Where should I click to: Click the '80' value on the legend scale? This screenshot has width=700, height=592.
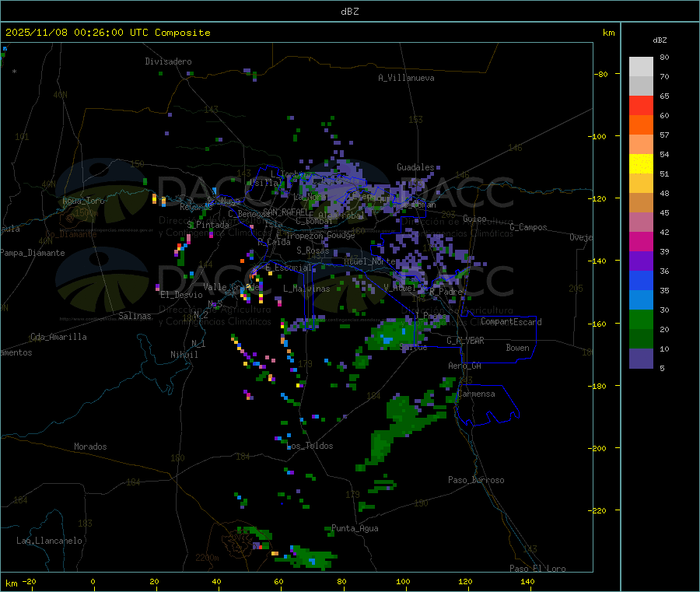(664, 57)
